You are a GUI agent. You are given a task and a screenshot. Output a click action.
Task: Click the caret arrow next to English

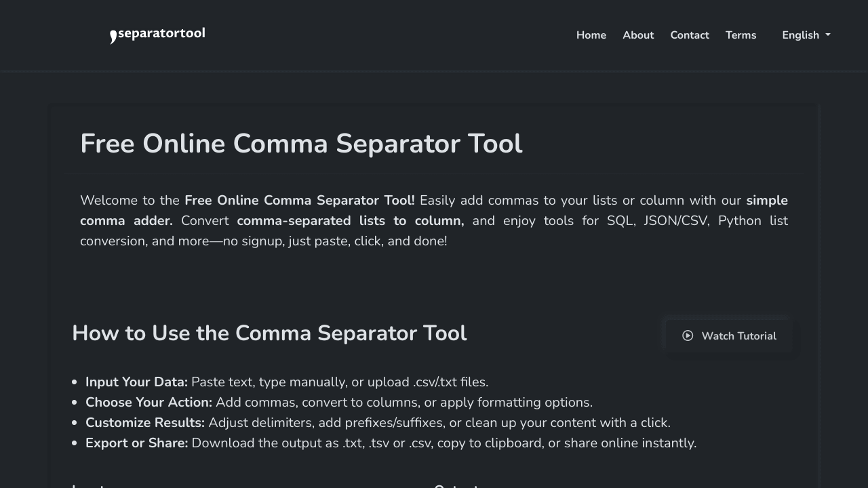point(828,35)
